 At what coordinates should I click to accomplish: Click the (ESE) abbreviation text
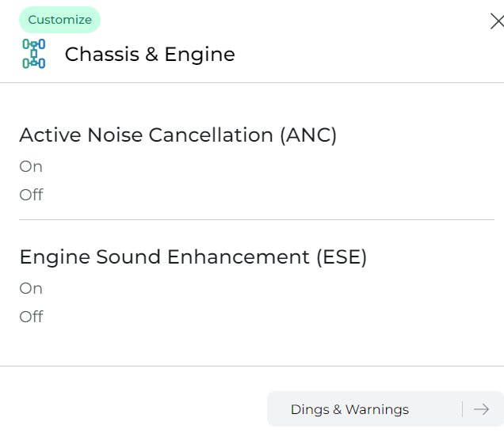click(x=342, y=257)
